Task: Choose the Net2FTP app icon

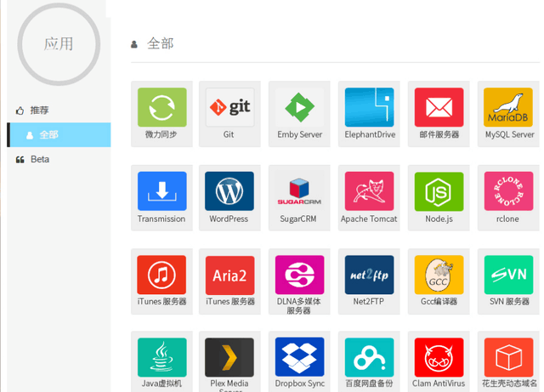Action: click(369, 275)
